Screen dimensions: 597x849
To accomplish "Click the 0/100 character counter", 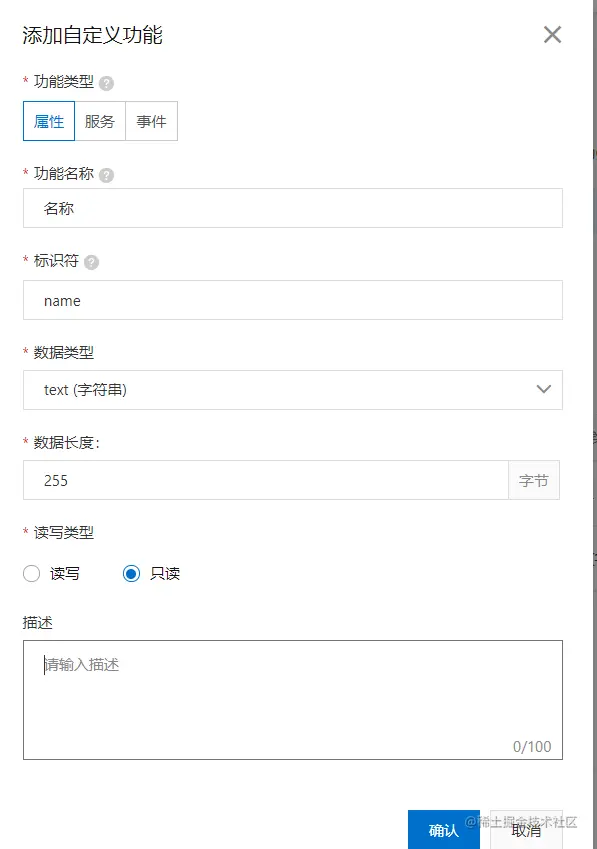I will [x=532, y=747].
